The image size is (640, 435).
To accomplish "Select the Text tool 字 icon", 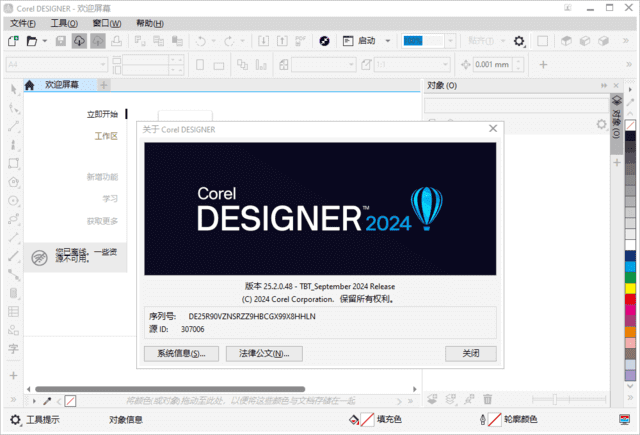I will tap(13, 348).
